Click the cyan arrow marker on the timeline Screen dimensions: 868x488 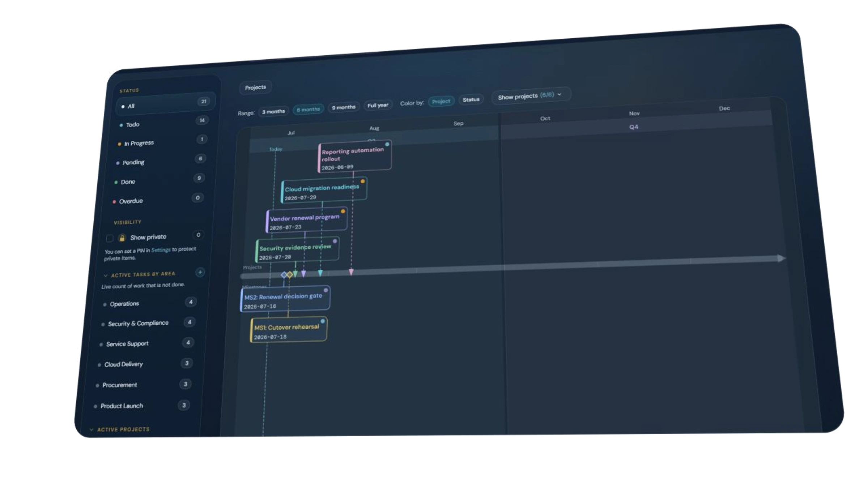click(x=320, y=273)
